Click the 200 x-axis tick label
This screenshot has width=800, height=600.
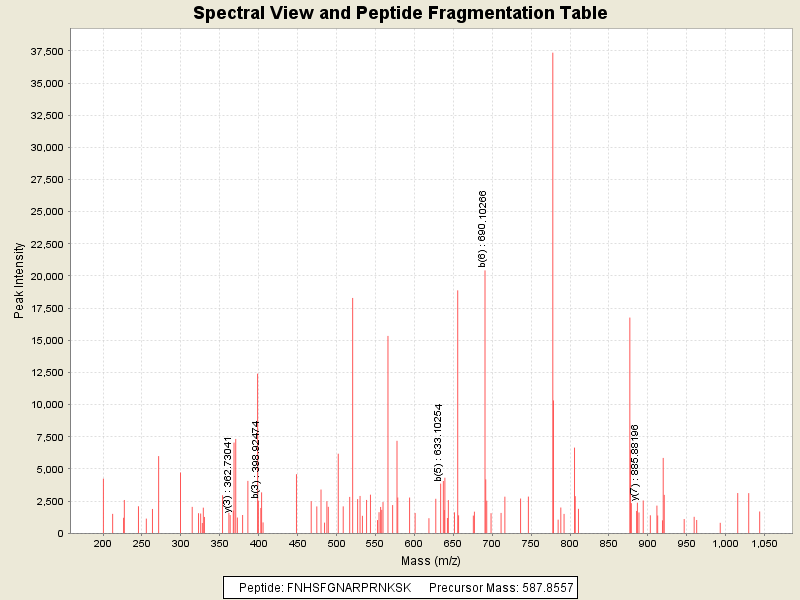pyautogui.click(x=102, y=543)
